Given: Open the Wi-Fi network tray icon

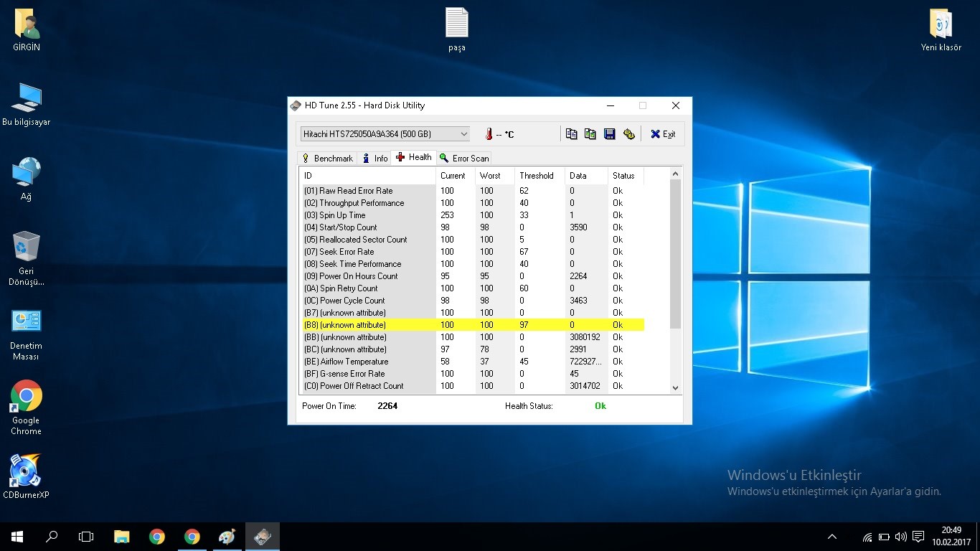Looking at the screenshot, I should click(x=867, y=537).
